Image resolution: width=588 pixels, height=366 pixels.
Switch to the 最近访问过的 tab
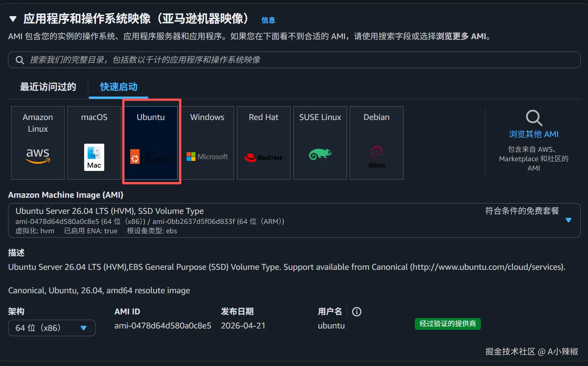click(48, 87)
